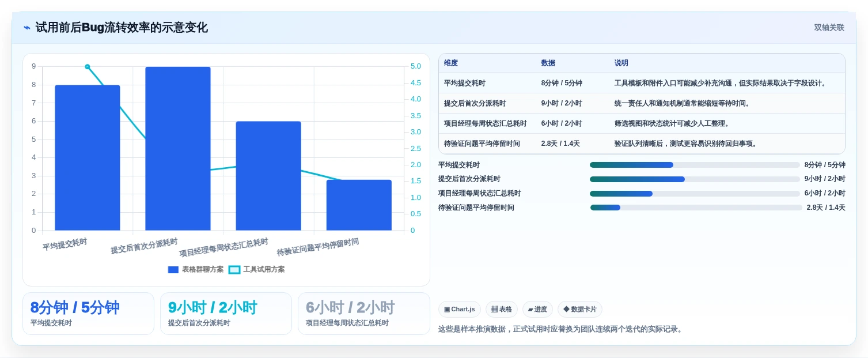Toggle the 工具试用方案 legend item
The image size is (868, 358).
[x=257, y=269]
